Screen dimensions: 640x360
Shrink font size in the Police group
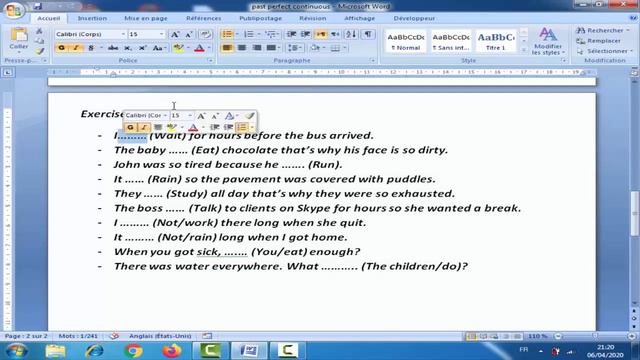click(188, 34)
